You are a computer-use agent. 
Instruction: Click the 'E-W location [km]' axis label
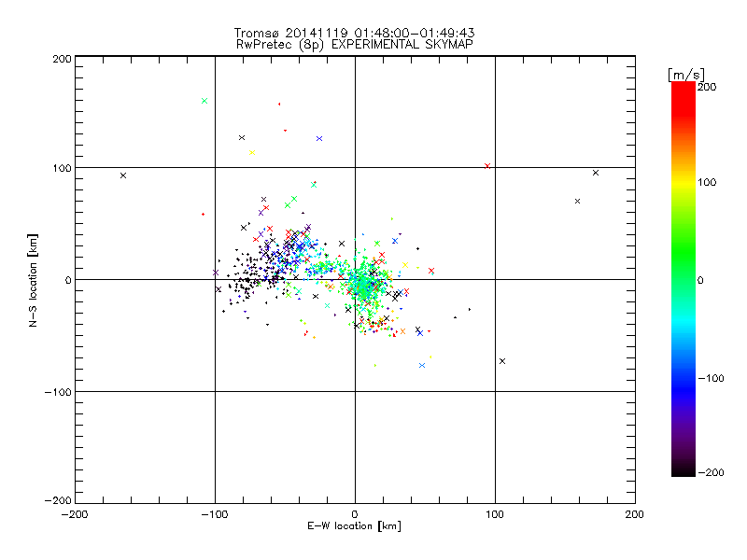(354, 526)
